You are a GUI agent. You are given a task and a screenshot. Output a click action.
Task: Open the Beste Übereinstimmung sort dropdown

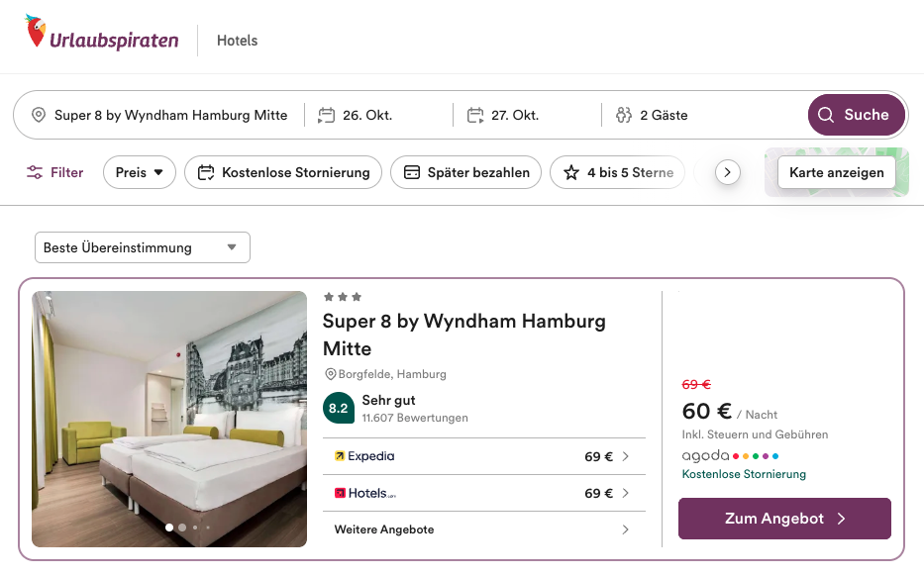(x=142, y=247)
